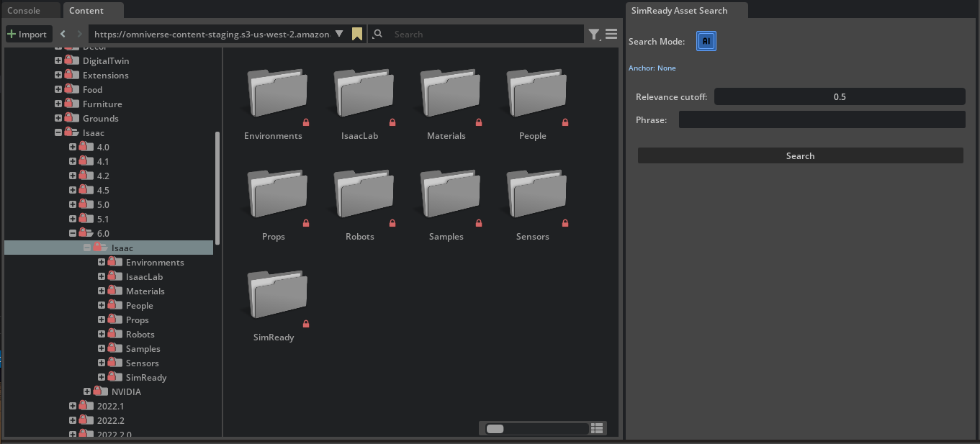
Task: Click the green plus Import button
Action: point(27,34)
